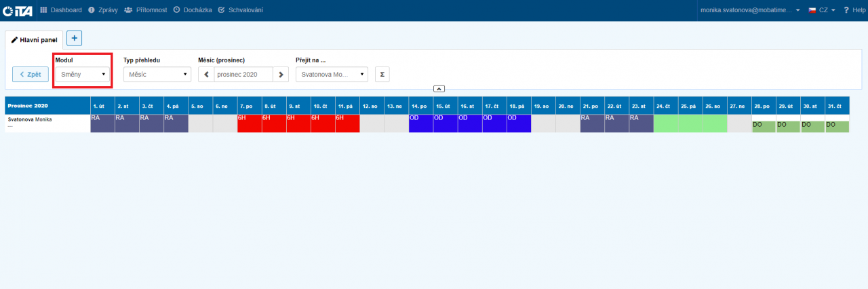The image size is (868, 289).
Task: Open the Modul dropdown showing Směny
Action: coord(83,74)
